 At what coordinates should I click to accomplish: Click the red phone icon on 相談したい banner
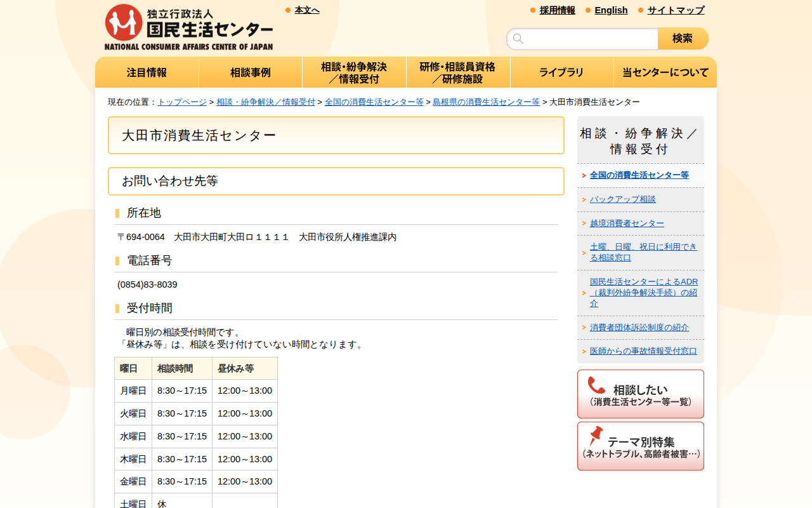(596, 385)
